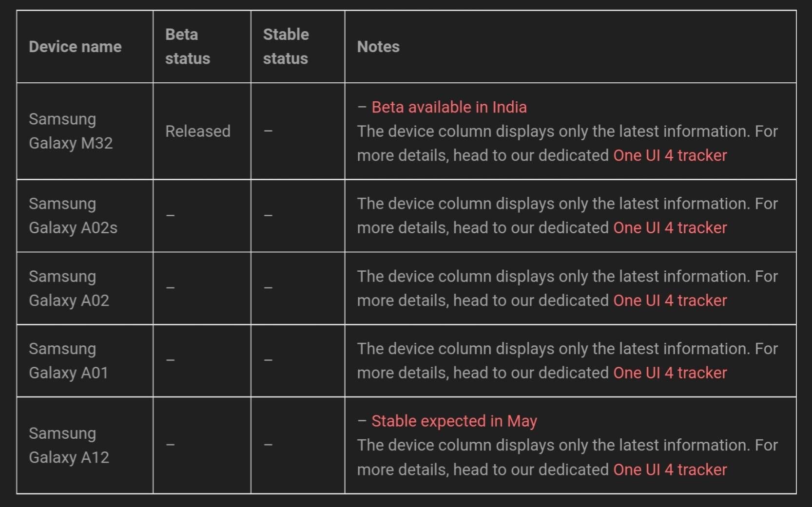
Task: Click the "Beta status" column header
Action: click(x=188, y=47)
